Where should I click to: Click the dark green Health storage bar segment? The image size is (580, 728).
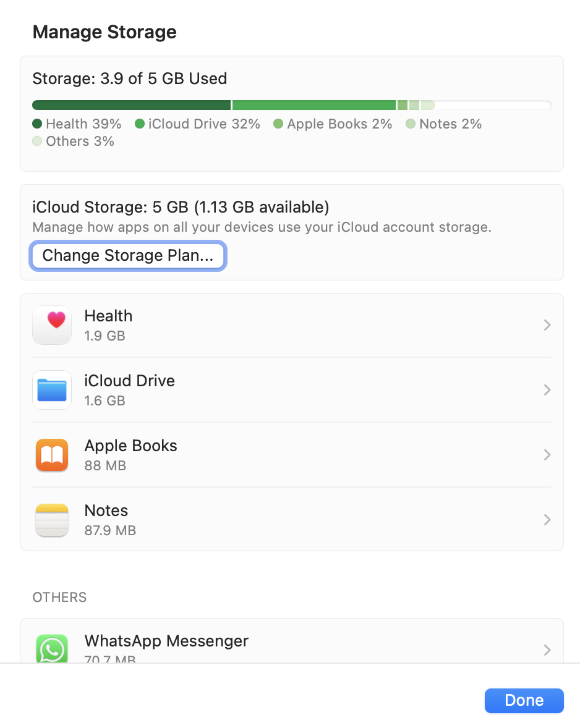click(x=131, y=105)
